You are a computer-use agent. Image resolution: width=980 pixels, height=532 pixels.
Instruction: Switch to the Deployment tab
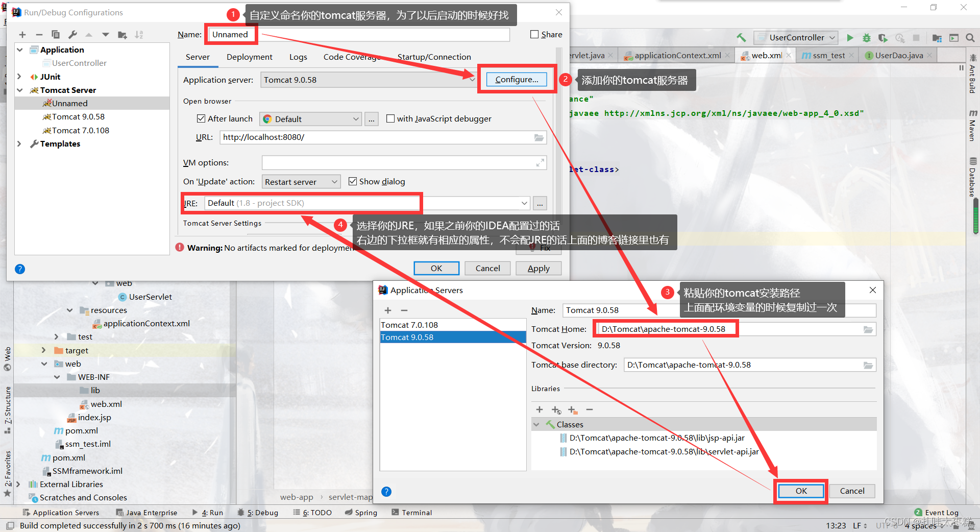click(x=250, y=57)
